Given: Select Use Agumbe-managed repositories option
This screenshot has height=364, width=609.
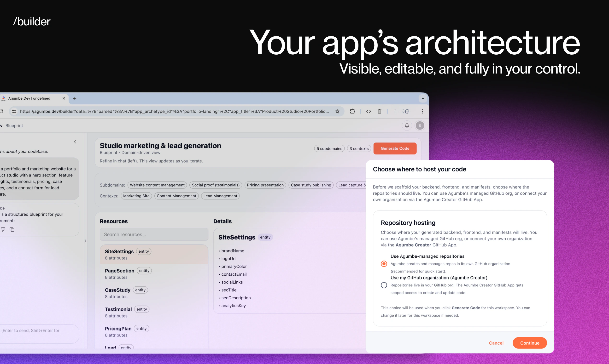Looking at the screenshot, I should [x=384, y=263].
